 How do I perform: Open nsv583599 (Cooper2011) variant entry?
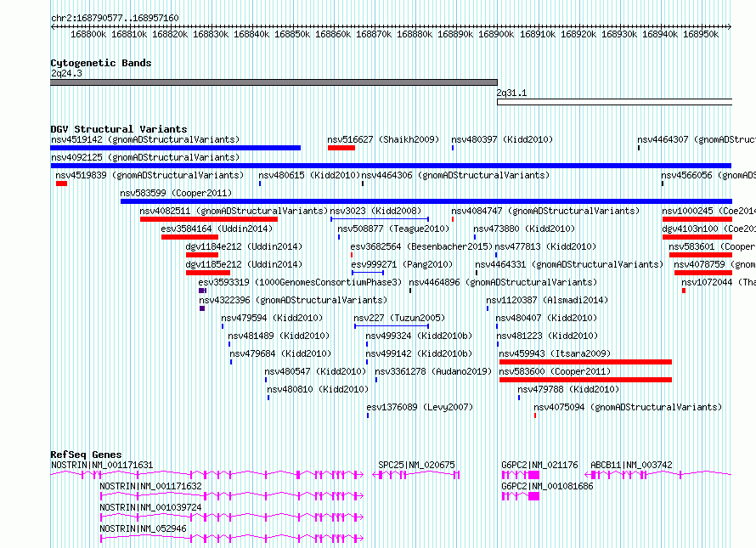click(176, 193)
